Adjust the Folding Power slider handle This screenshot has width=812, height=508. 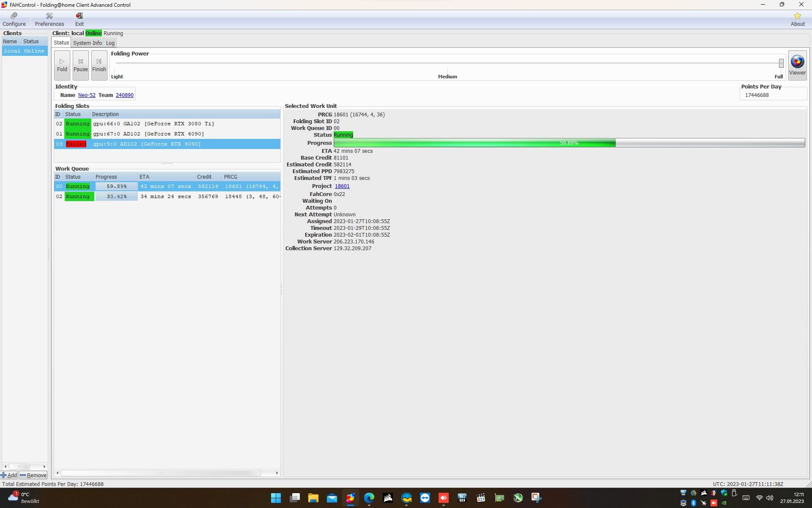[x=781, y=63]
